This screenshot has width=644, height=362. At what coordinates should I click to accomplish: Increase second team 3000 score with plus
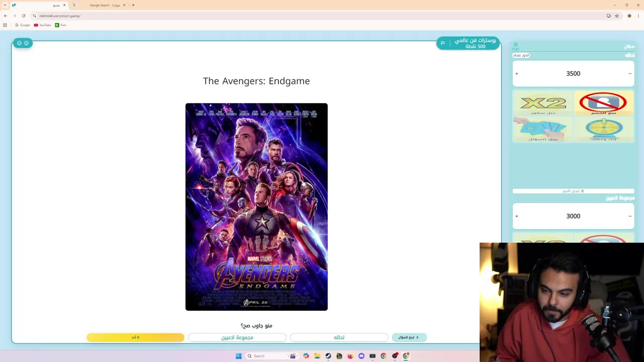click(x=517, y=216)
